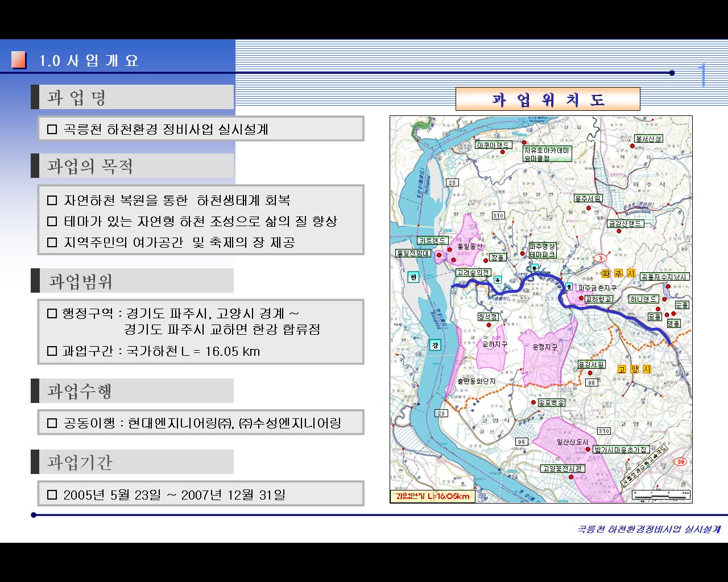Click the 순릉 map label
728x582 pixels.
click(x=682, y=305)
